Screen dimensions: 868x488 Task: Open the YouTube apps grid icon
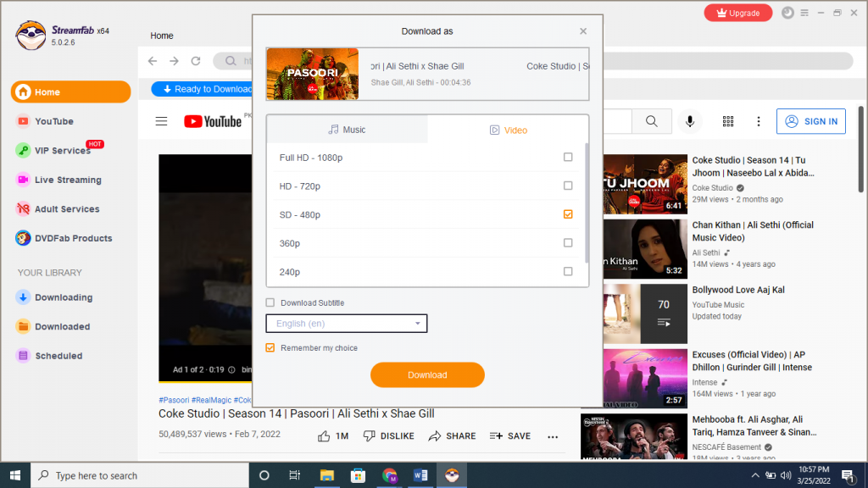[x=727, y=121]
